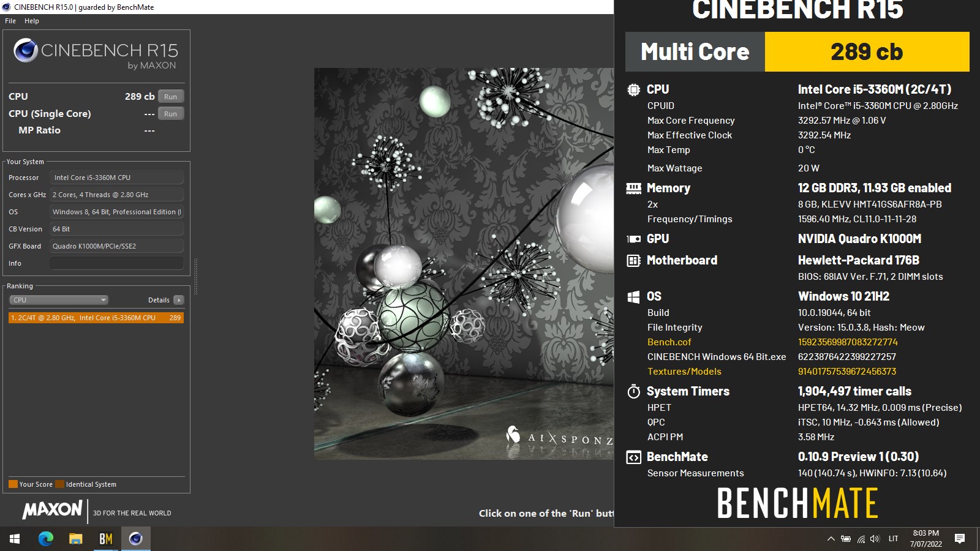Open the Wi-Fi network tray icon
980x551 pixels.
pos(861,539)
